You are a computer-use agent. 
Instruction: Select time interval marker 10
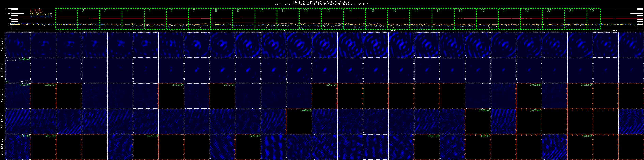tap(262, 11)
